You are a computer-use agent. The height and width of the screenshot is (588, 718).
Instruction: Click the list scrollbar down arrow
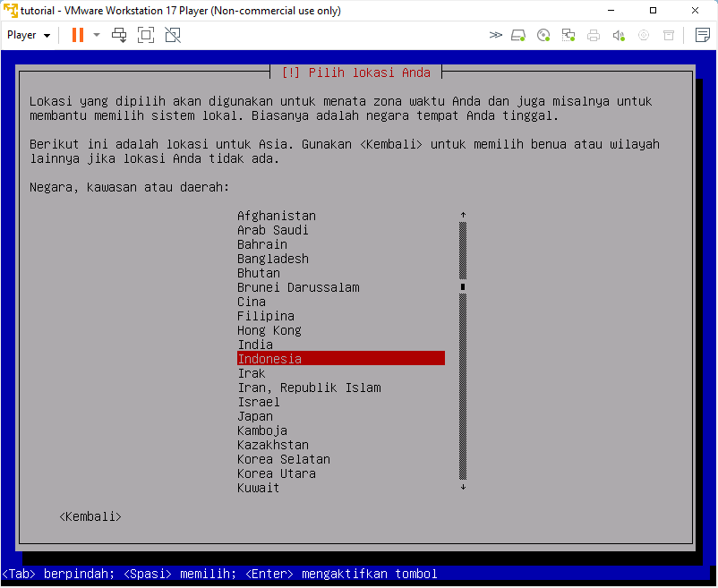pos(463,487)
